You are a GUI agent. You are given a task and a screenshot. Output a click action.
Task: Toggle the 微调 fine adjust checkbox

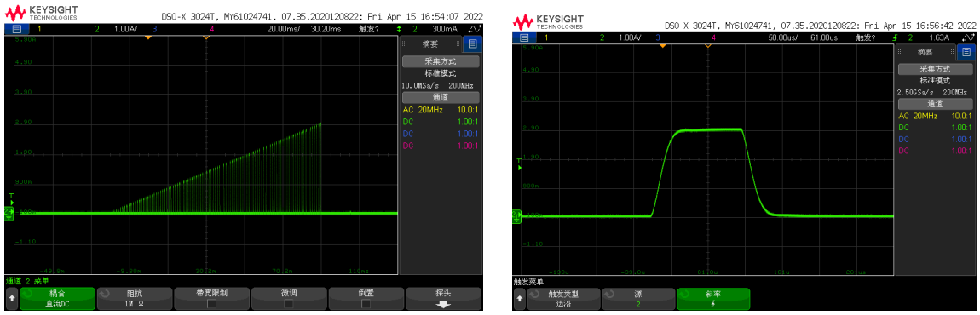[x=288, y=304]
